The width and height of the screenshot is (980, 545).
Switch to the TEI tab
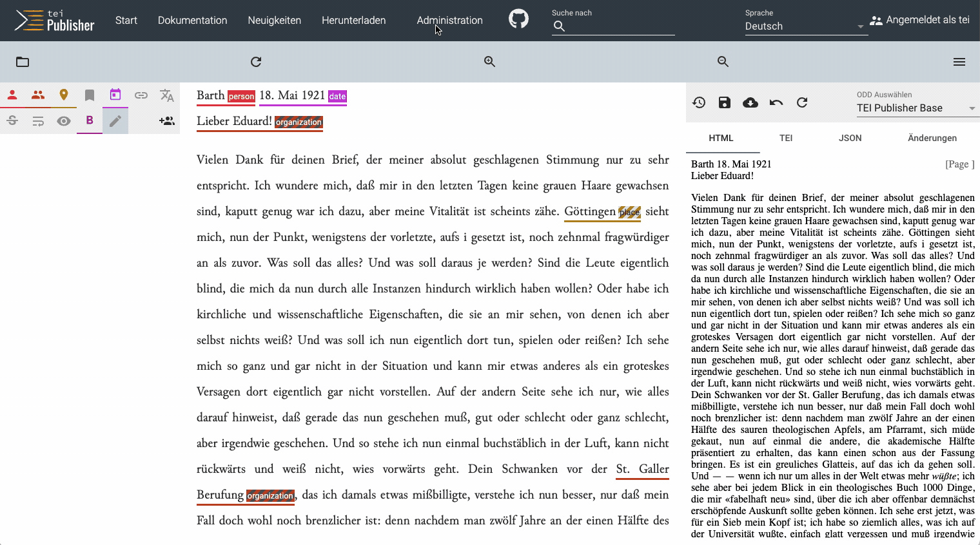tap(786, 138)
